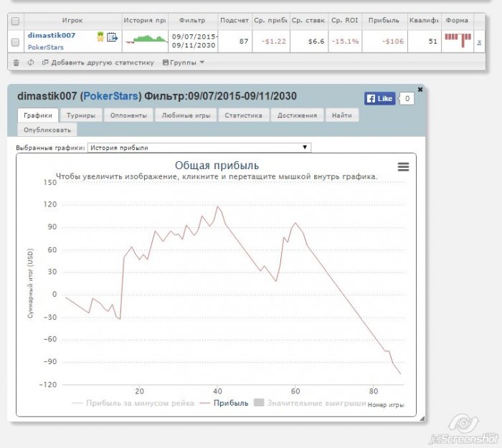The height and width of the screenshot is (448, 502).
Task: Click the Форма bar chart thumbnail
Action: tap(458, 40)
